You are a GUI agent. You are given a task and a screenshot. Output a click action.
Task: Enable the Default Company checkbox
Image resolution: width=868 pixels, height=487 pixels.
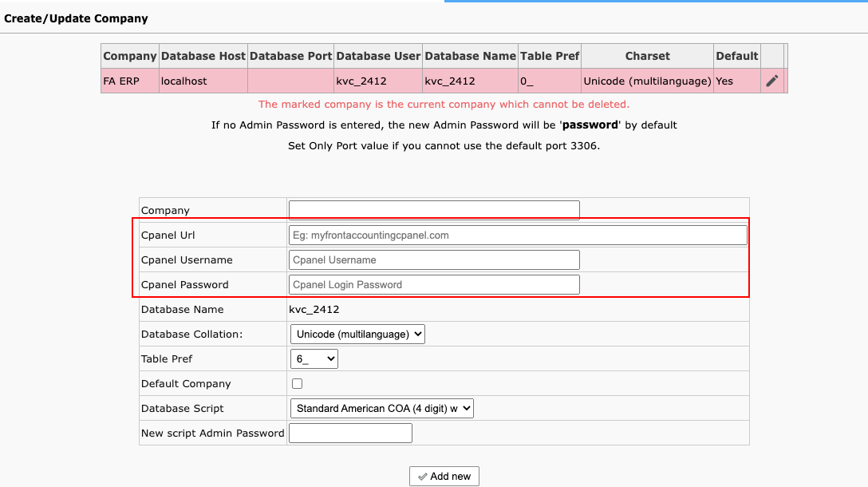click(x=298, y=384)
